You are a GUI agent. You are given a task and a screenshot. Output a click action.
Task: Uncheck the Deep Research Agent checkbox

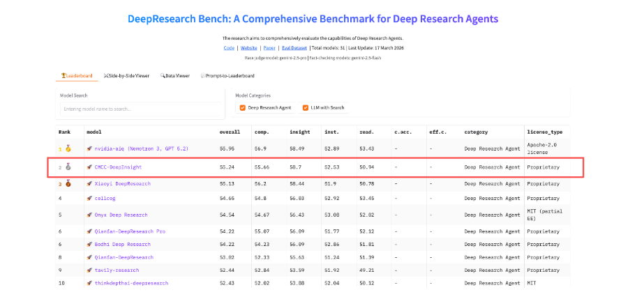point(242,108)
